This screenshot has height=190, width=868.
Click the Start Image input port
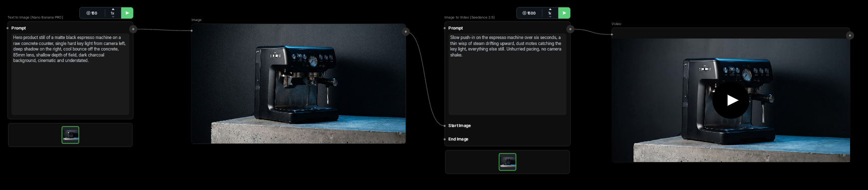[x=444, y=125]
